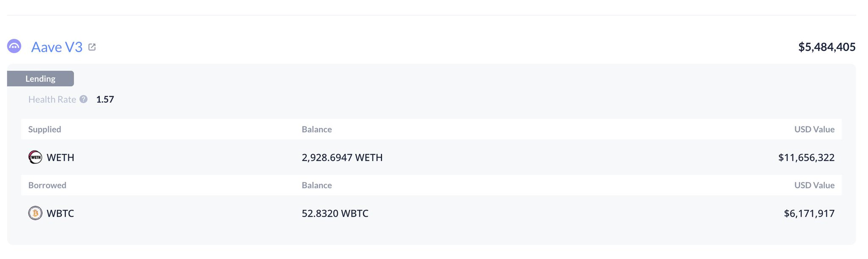
Task: Click the Health Rate help question-mark icon
Action: pos(83,99)
